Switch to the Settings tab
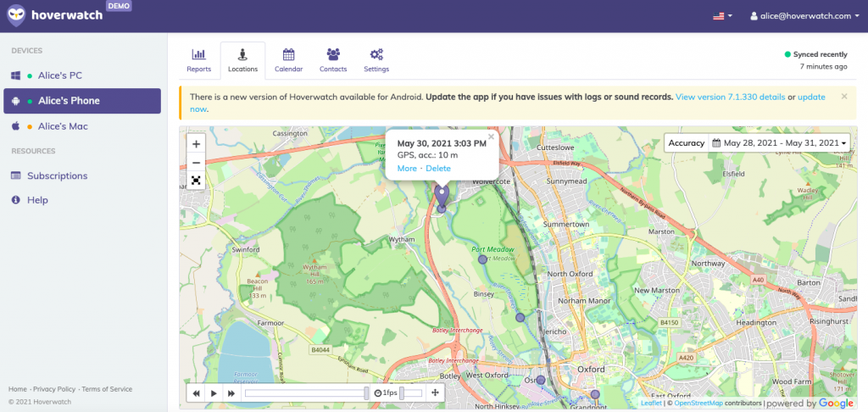 [x=376, y=61]
